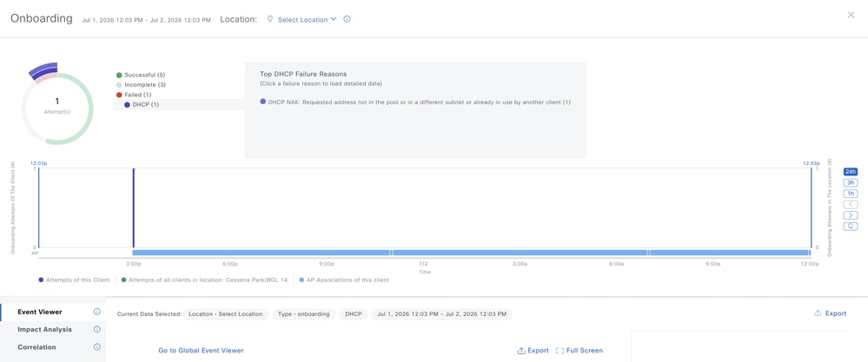The image size is (868, 362).
Task: Click the 12:03p start time marker
Action: point(39,163)
